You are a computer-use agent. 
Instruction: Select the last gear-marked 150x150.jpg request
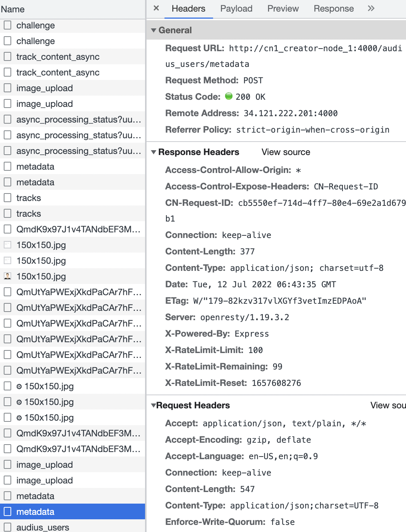pos(73,418)
